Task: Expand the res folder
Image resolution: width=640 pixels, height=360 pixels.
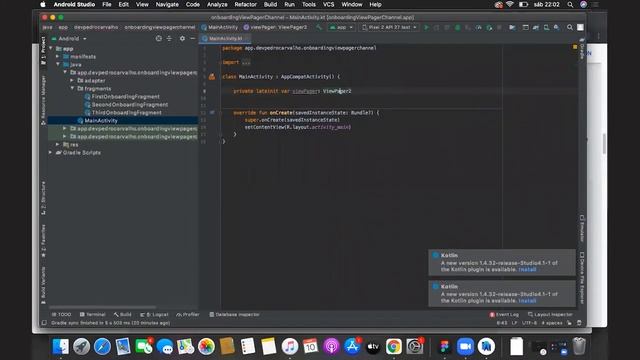Action: pos(58,144)
